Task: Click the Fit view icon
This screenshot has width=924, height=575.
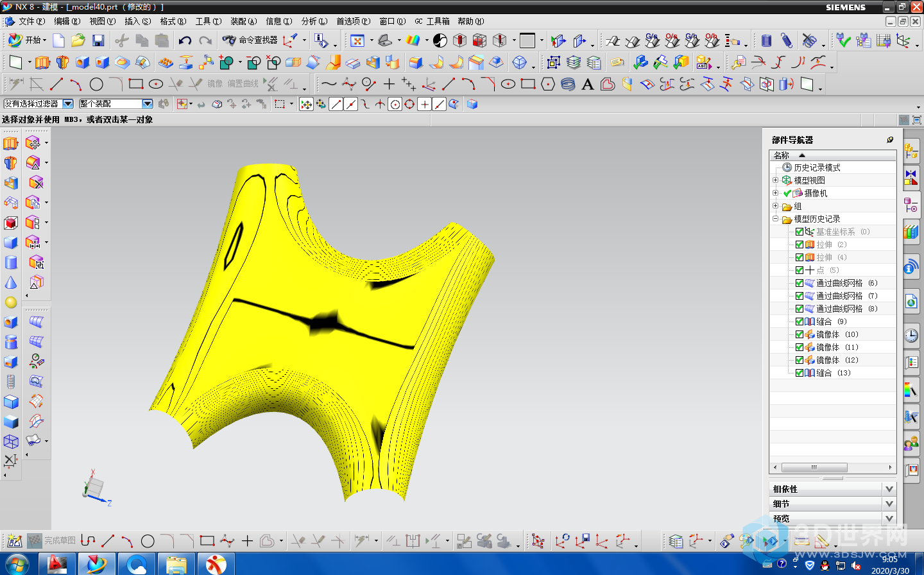Action: point(357,40)
